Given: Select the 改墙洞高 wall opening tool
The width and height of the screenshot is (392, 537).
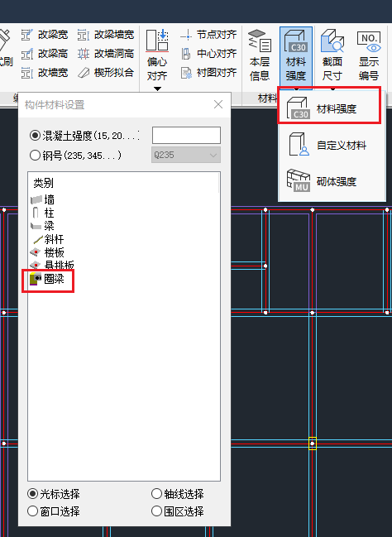Looking at the screenshot, I should pyautogui.click(x=106, y=54).
